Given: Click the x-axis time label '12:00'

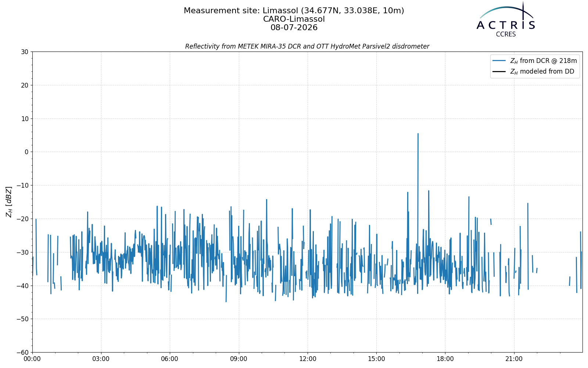Looking at the screenshot, I should [308, 359].
